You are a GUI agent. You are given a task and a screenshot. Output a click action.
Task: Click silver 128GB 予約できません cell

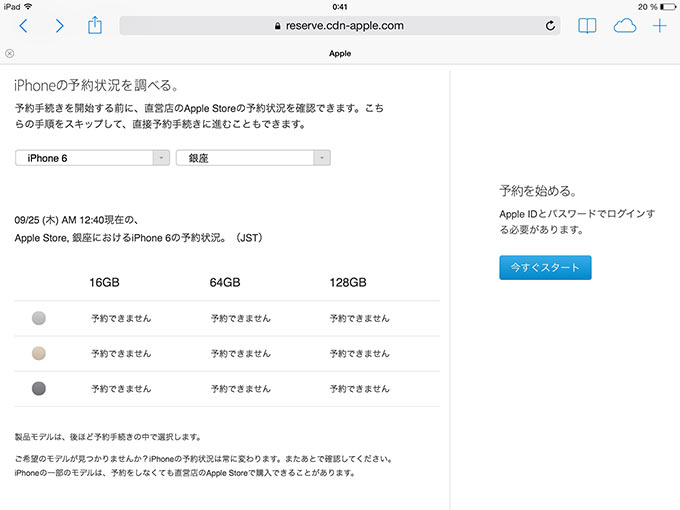pos(360,318)
